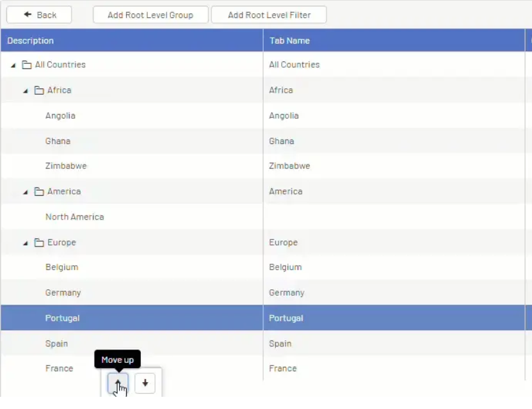
Task: Click the Europe folder icon
Action: (x=38, y=242)
